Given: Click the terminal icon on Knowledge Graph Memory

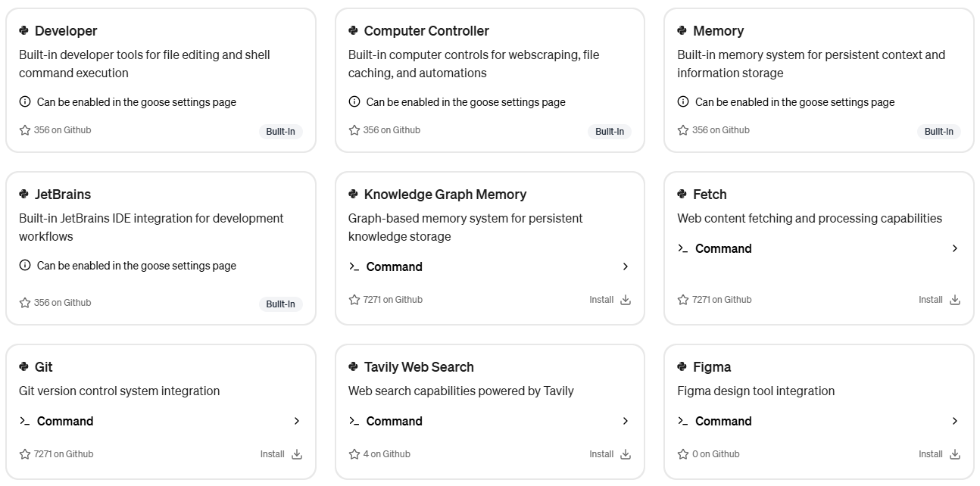Looking at the screenshot, I should point(354,266).
